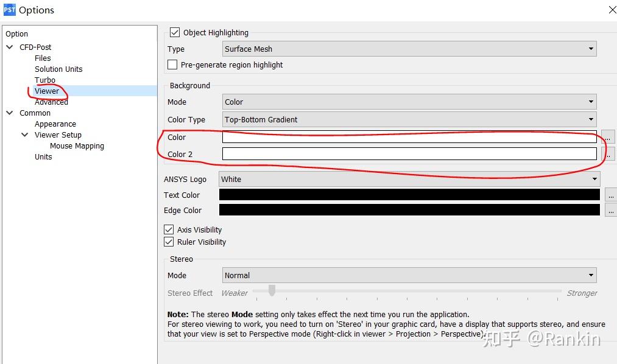Screen dimensions: 617x364
Task: Select Mouse Mapping in the option tree
Action: 77,145
